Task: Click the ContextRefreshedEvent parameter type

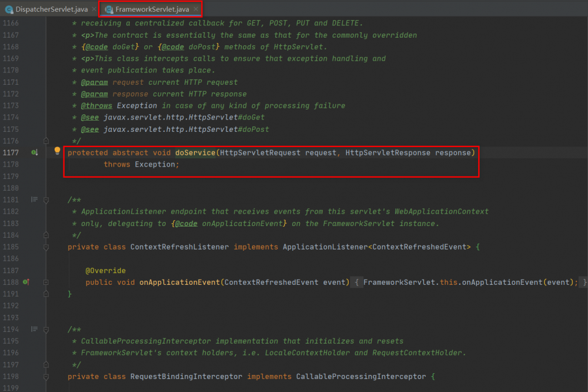Action: click(x=271, y=282)
